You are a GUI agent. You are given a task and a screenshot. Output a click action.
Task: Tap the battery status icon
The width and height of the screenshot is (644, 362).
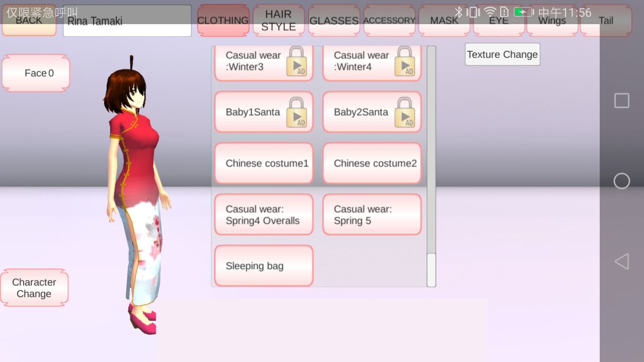pos(523,12)
